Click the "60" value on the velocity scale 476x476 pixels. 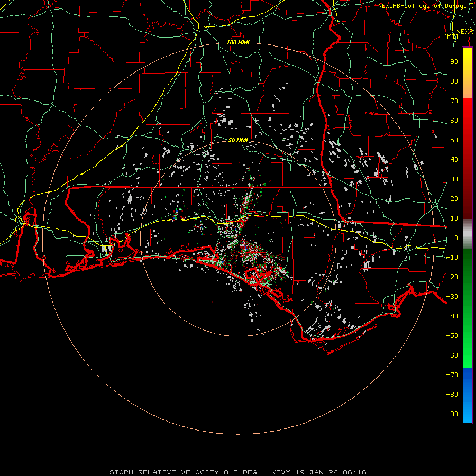pyautogui.click(x=454, y=120)
